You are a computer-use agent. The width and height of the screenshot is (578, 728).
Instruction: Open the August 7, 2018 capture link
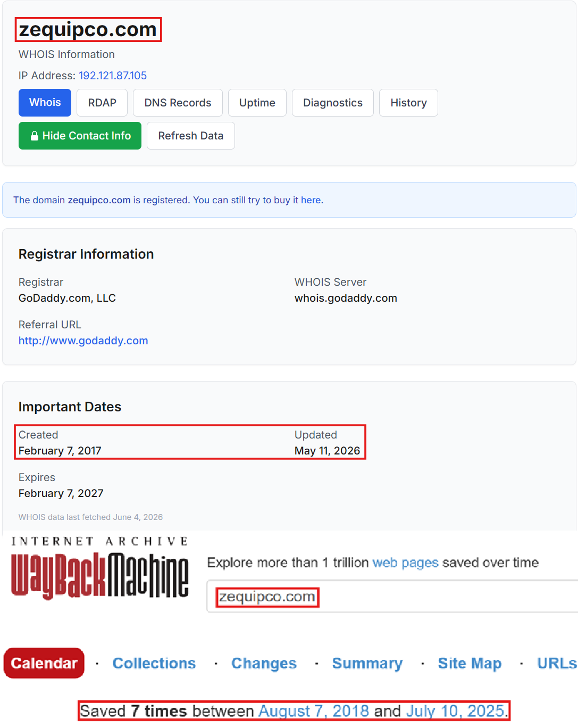[x=314, y=711]
